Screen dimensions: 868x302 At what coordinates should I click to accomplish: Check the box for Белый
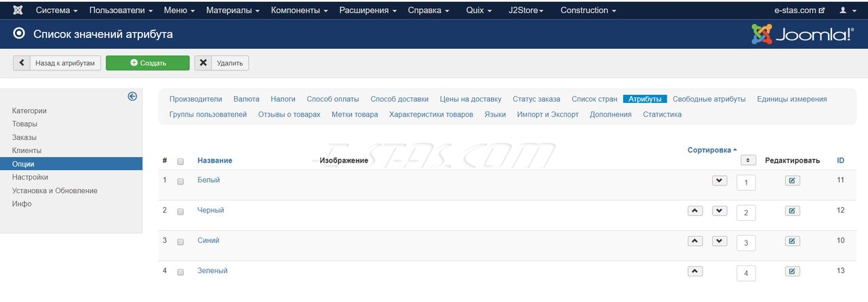point(180,181)
